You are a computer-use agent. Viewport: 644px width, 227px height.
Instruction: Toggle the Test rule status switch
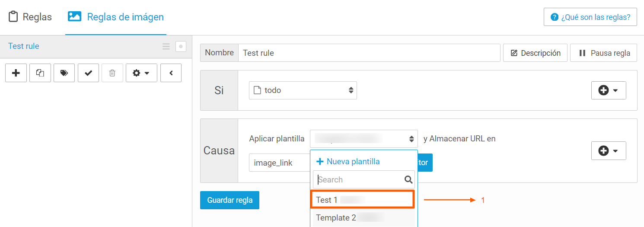coord(181,46)
